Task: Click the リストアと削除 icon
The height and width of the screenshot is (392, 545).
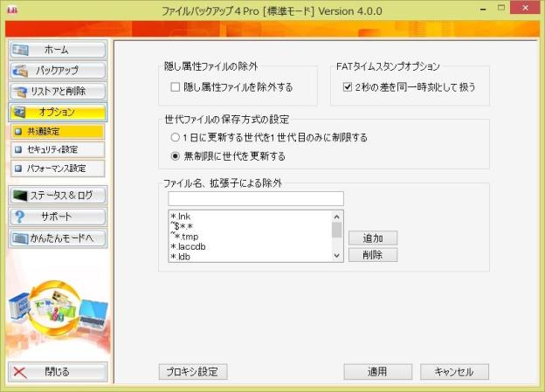Action: [x=20, y=92]
